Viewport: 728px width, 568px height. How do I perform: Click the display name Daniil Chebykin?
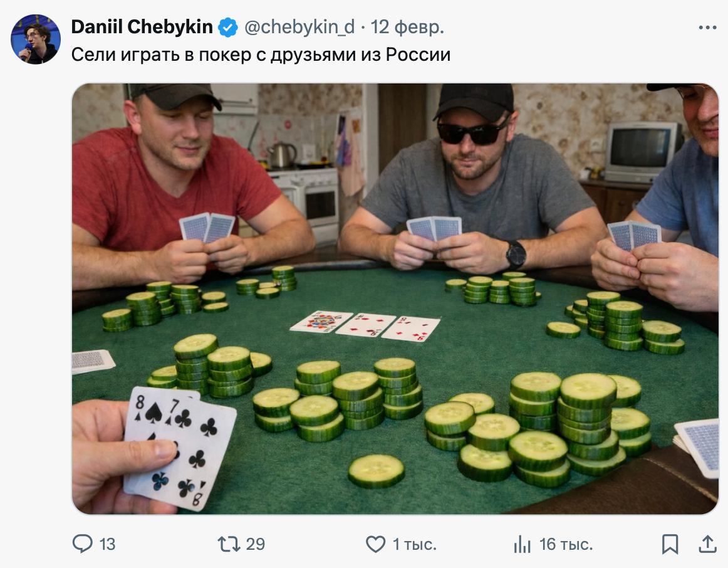(142, 27)
